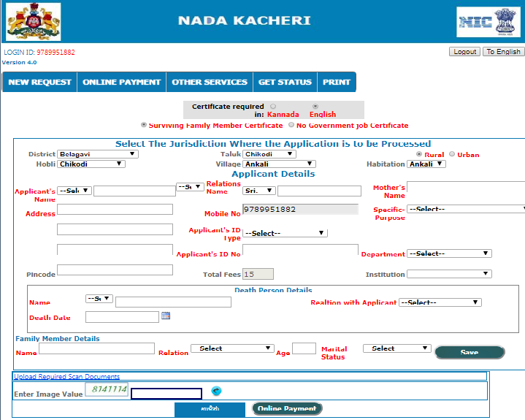Open the Relations Name title dropdown showing Sri.
Screen dimensions: 525x420
[x=258, y=191]
